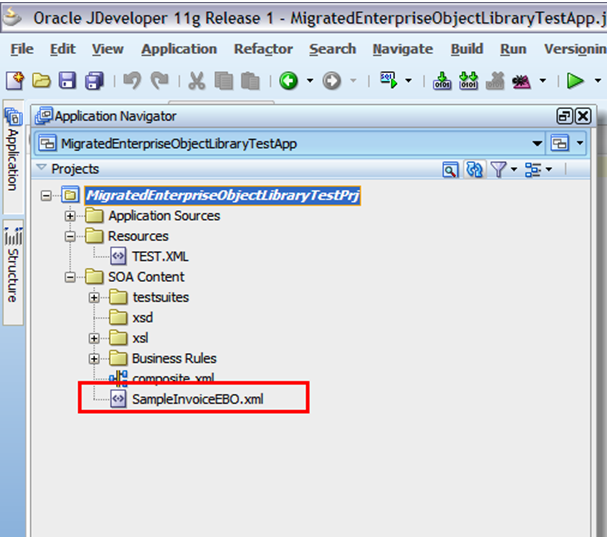Image resolution: width=608 pixels, height=537 pixels.
Task: Open the SQL worksheet dropdown arrow
Action: (x=408, y=81)
